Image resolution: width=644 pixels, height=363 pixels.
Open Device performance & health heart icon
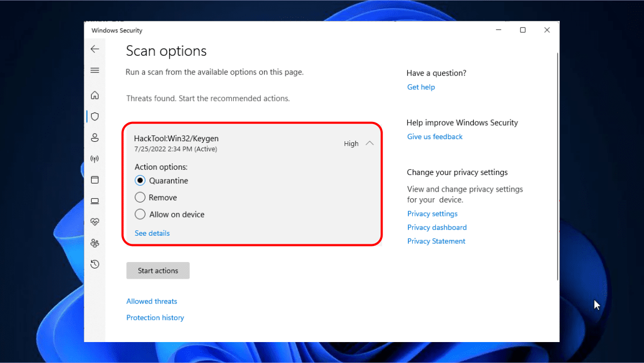(x=95, y=222)
